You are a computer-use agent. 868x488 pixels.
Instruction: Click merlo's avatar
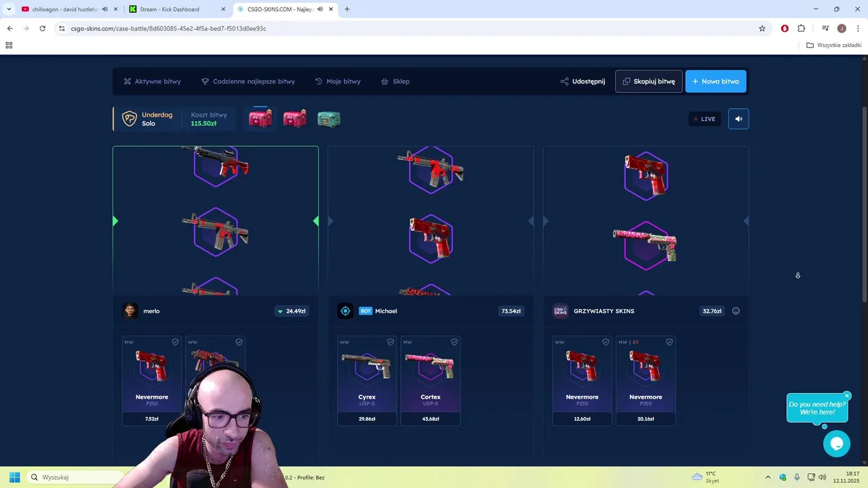point(130,310)
